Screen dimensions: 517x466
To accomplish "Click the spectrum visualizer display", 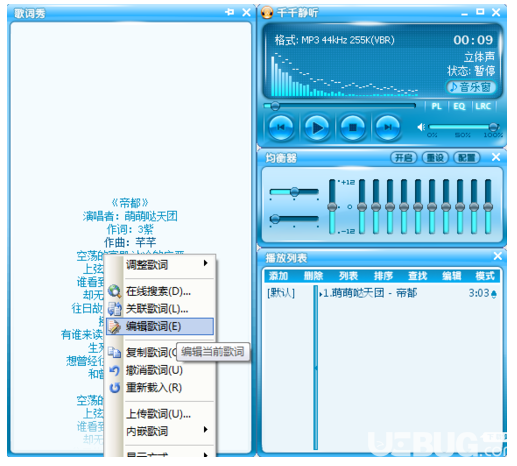I will [x=344, y=74].
